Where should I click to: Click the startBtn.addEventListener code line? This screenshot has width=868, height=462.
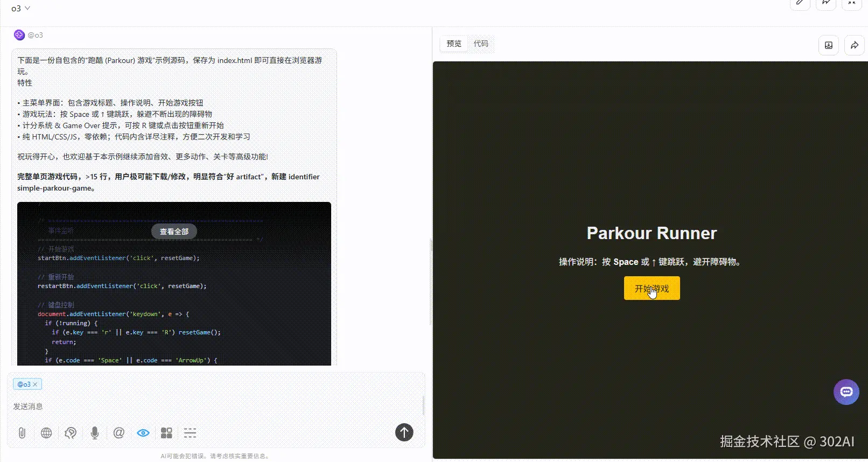(118, 258)
